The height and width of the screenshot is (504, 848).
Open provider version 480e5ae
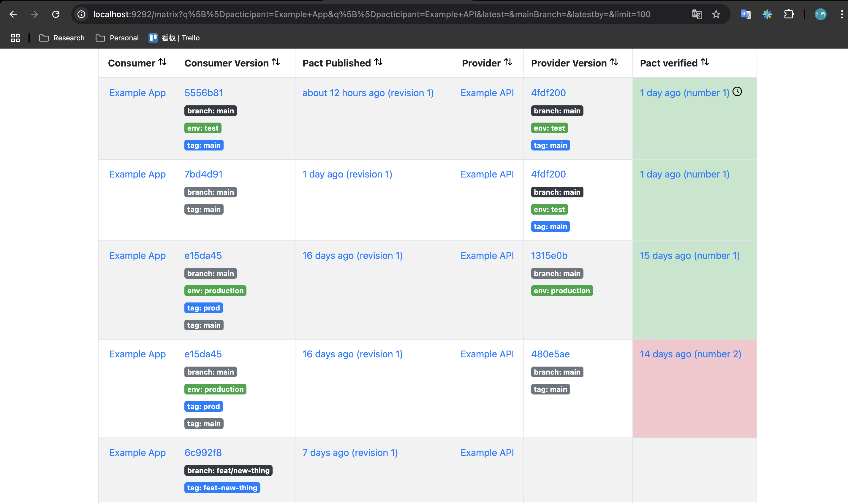point(550,354)
